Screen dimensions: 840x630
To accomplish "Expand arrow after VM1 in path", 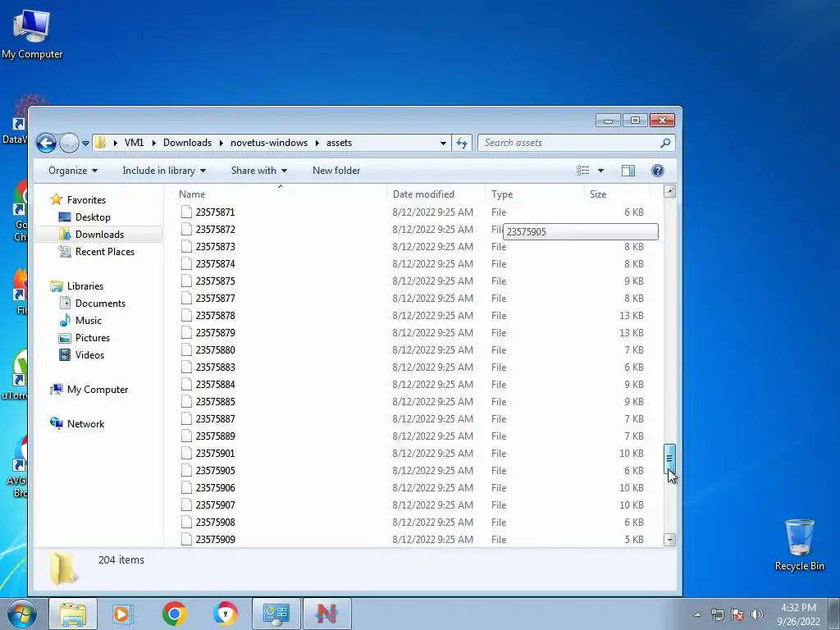I will 153,143.
